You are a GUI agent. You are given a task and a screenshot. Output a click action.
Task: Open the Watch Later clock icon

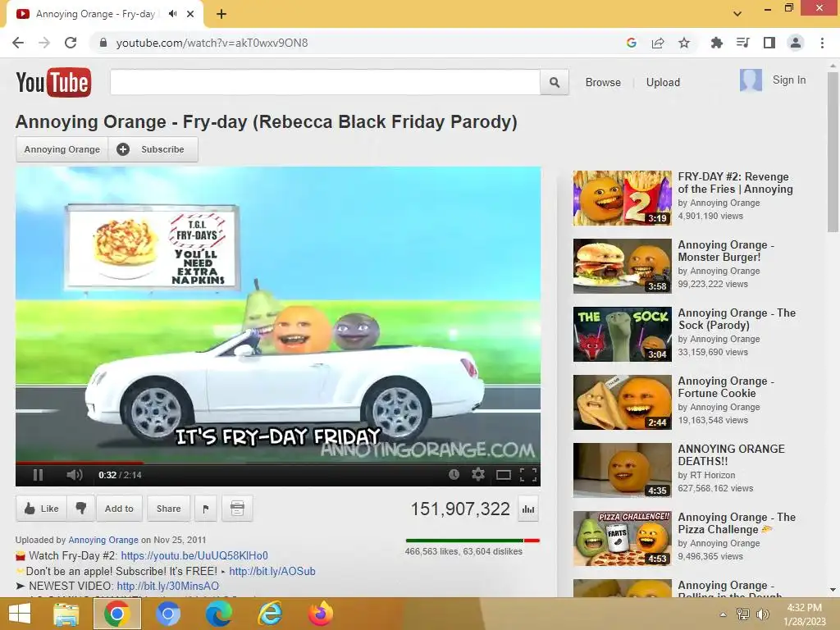coord(454,474)
